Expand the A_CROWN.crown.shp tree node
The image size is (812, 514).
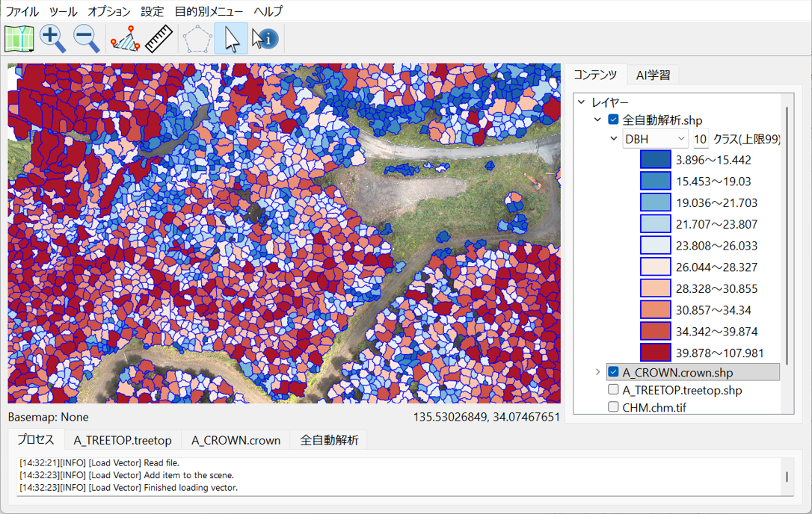coord(597,372)
